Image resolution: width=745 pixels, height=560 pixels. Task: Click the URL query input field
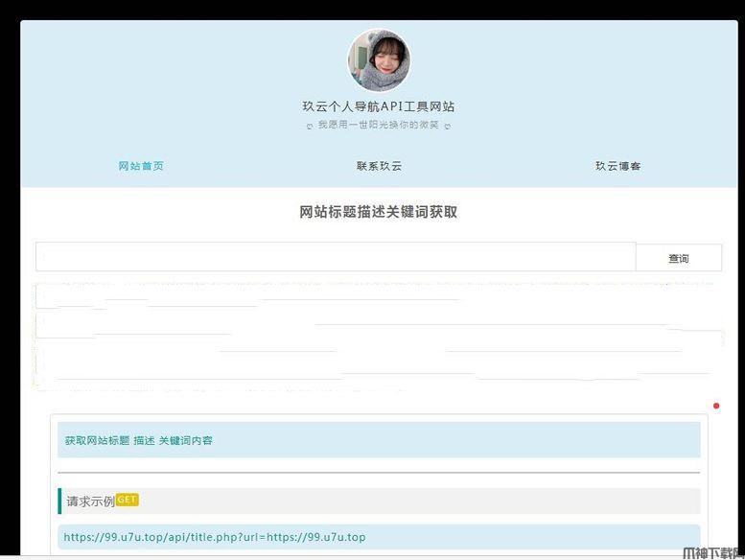pyautogui.click(x=336, y=256)
